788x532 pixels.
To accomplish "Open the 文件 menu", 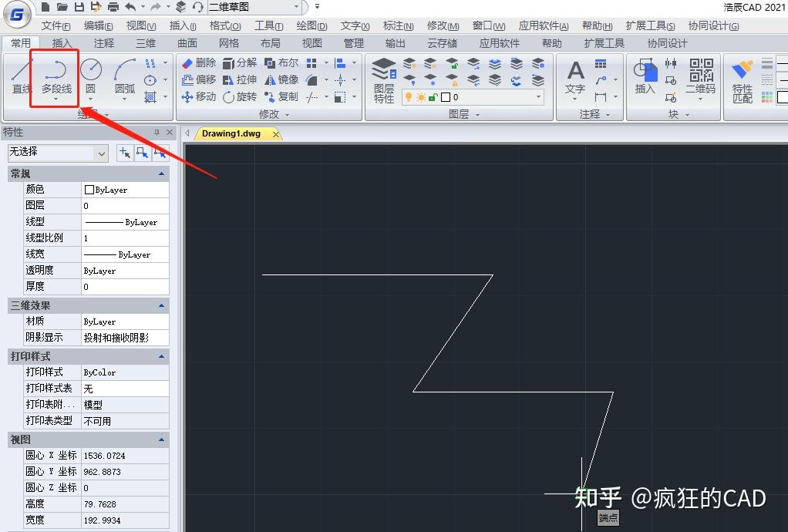I will (x=56, y=25).
